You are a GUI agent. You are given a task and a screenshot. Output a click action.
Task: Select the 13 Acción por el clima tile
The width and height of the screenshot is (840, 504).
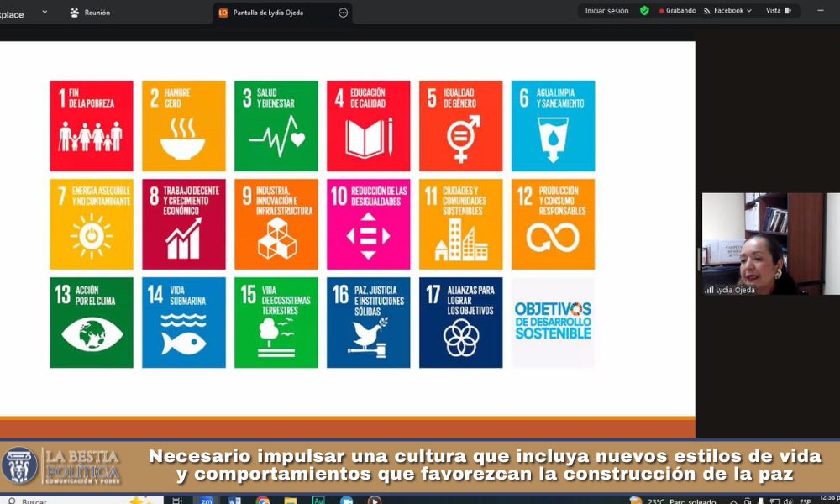(x=92, y=323)
